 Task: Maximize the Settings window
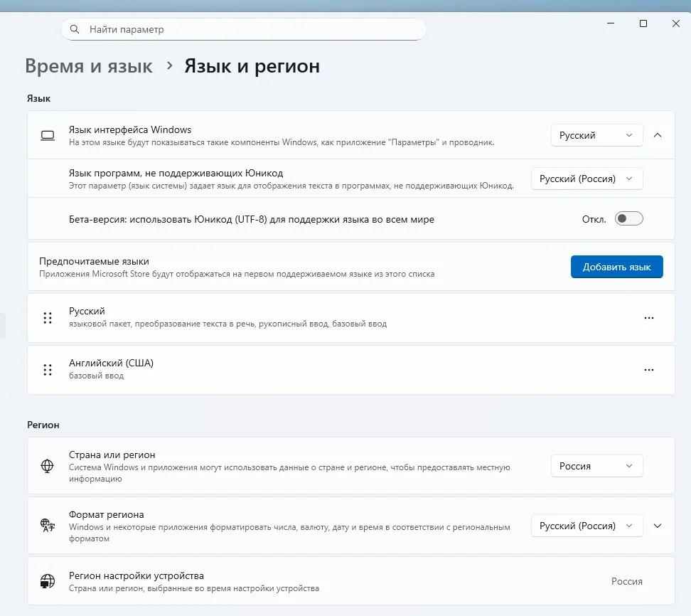tap(643, 23)
